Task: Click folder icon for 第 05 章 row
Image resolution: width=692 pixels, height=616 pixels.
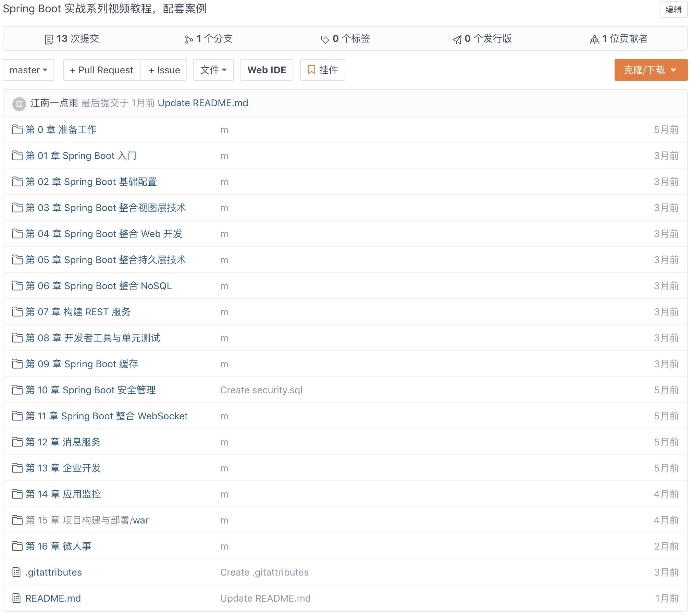Action: (17, 260)
